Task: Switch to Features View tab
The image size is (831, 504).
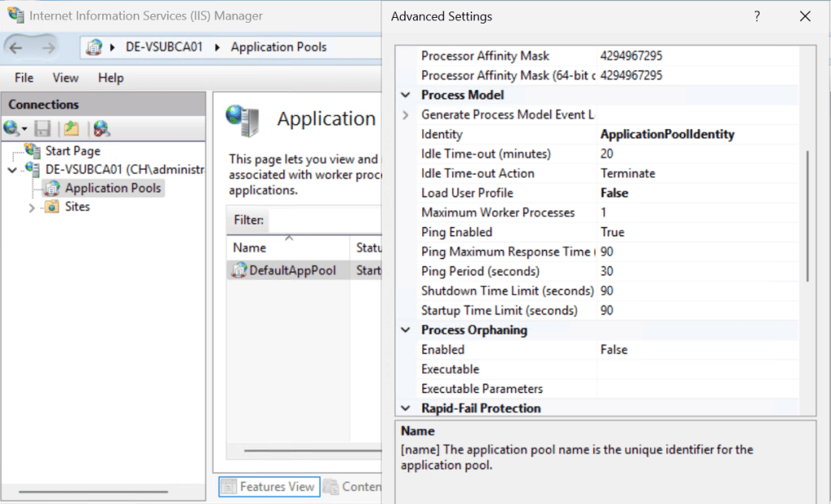Action: click(269, 487)
